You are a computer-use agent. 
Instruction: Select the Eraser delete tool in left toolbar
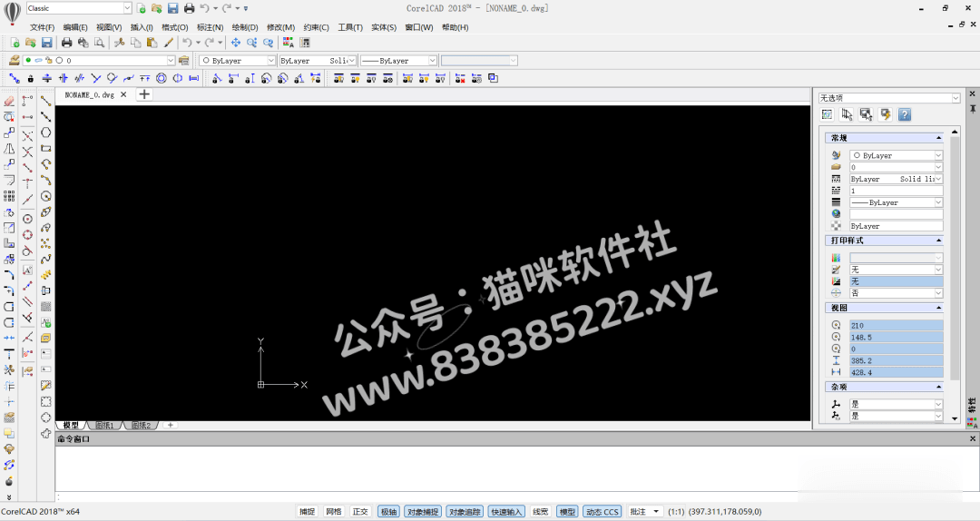9,101
